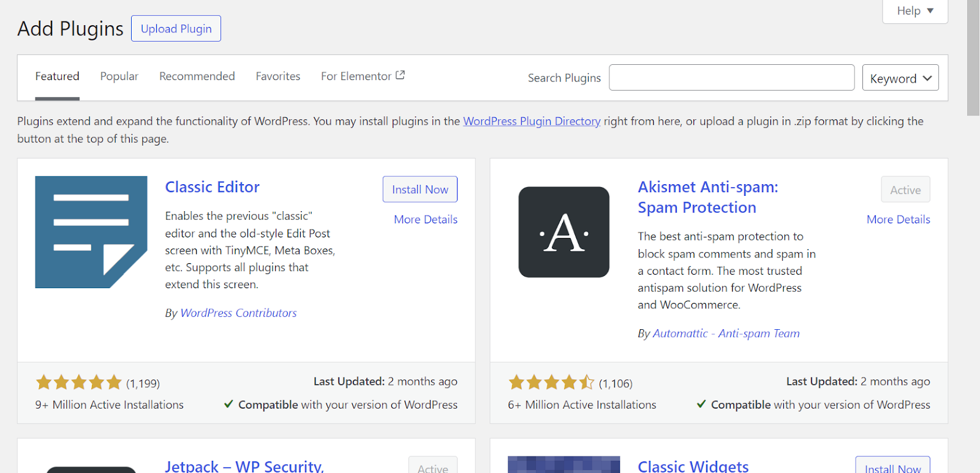Open More Details for Classic Editor
The image size is (980, 473).
tap(426, 219)
